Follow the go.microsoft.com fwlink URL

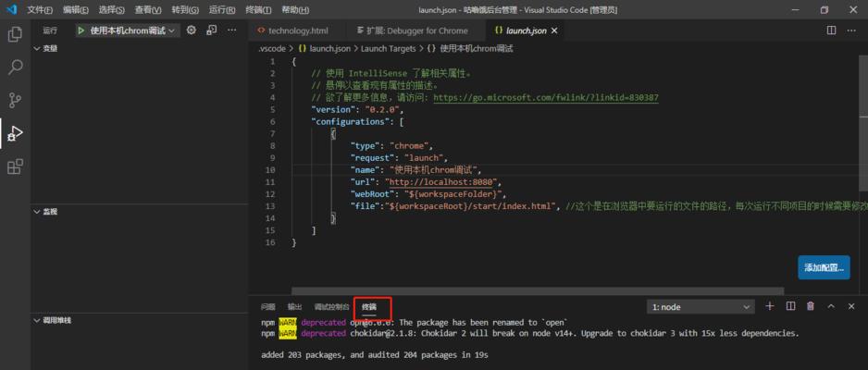pyautogui.click(x=546, y=97)
